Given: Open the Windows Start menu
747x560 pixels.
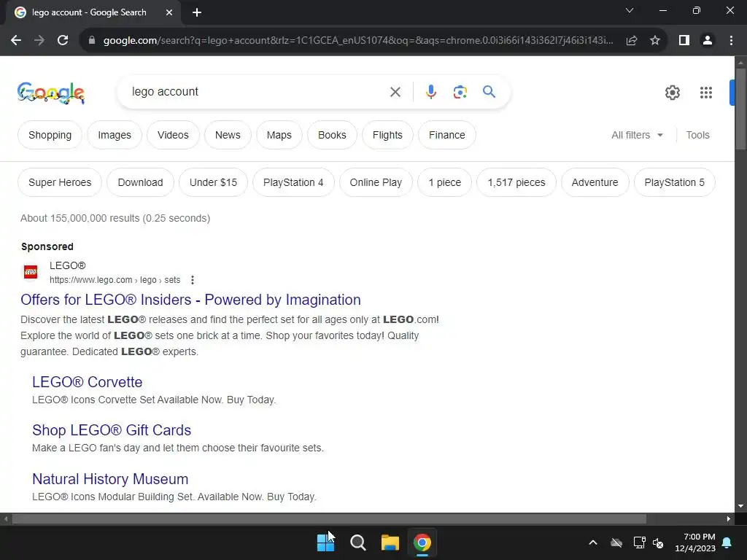Looking at the screenshot, I should click(x=326, y=542).
